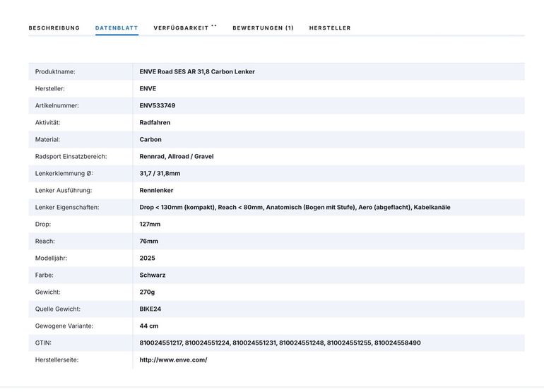Click the Reach: label
The width and height of the screenshot is (544, 392).
point(45,241)
